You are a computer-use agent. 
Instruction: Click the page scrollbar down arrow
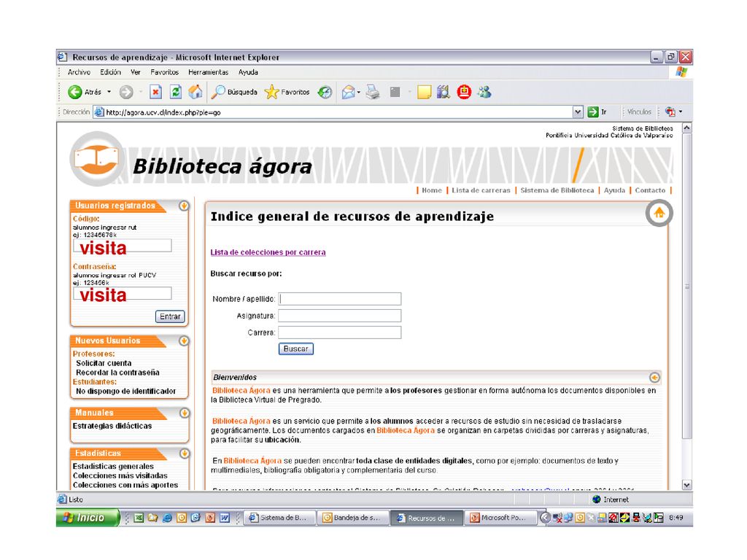[x=687, y=485]
